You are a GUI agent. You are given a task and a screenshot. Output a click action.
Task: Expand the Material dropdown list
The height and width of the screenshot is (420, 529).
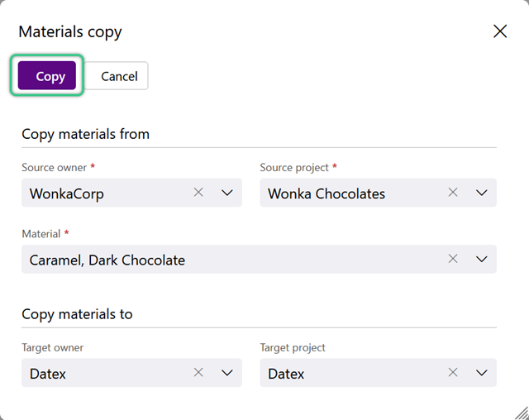(x=481, y=259)
